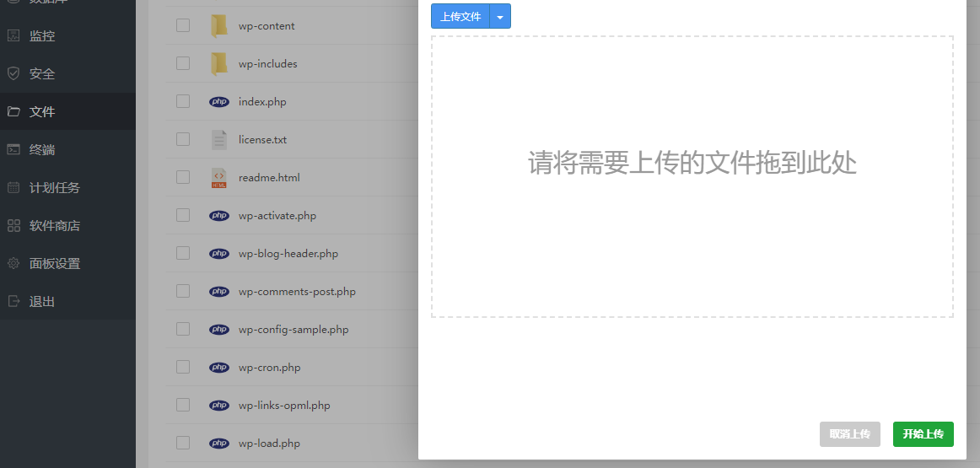Open 面板设置 from the sidebar

[55, 264]
